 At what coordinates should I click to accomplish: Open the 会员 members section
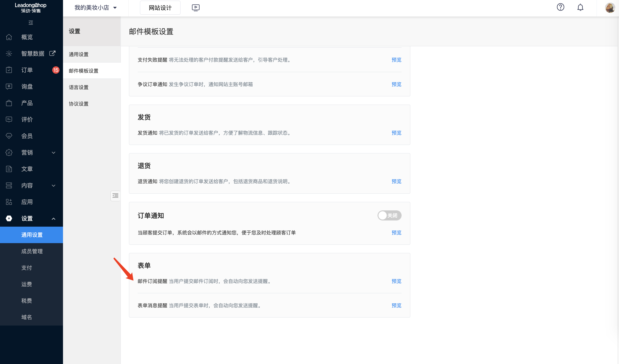(27, 136)
